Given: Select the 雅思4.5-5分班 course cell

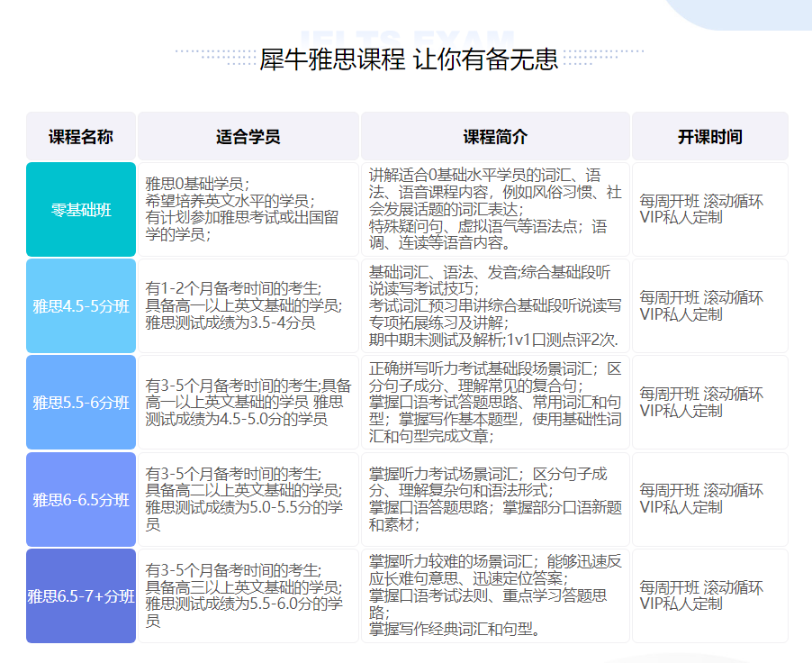Looking at the screenshot, I should (81, 306).
